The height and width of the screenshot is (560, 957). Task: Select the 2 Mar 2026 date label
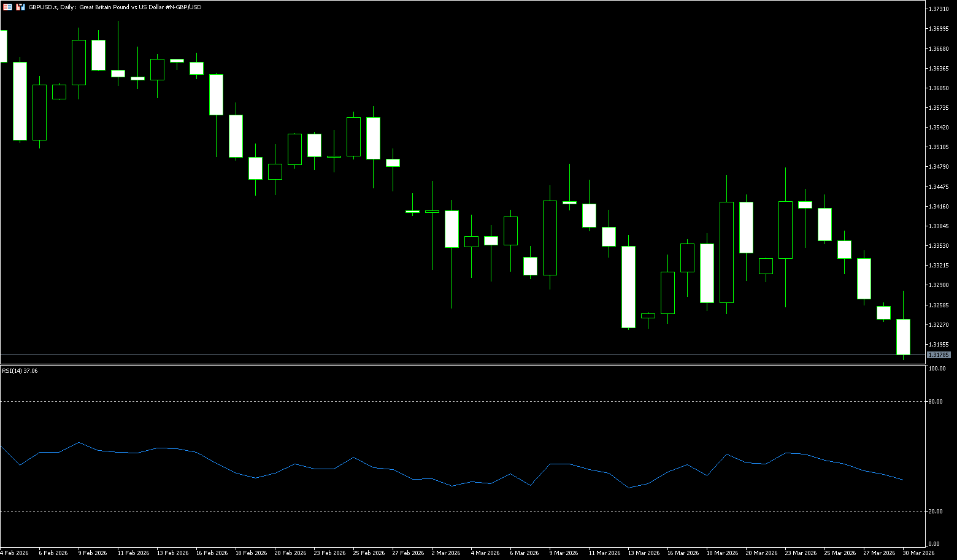click(445, 553)
